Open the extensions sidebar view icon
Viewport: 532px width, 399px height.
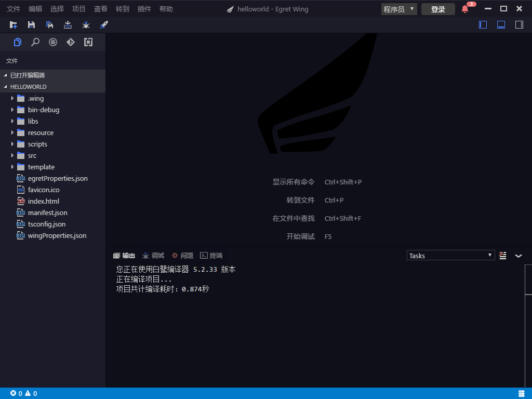tap(88, 42)
